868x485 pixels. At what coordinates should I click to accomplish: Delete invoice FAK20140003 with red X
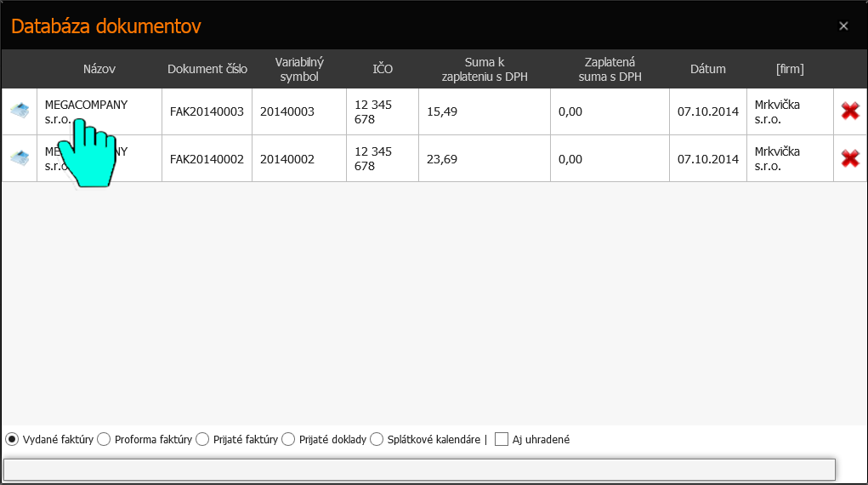click(849, 111)
